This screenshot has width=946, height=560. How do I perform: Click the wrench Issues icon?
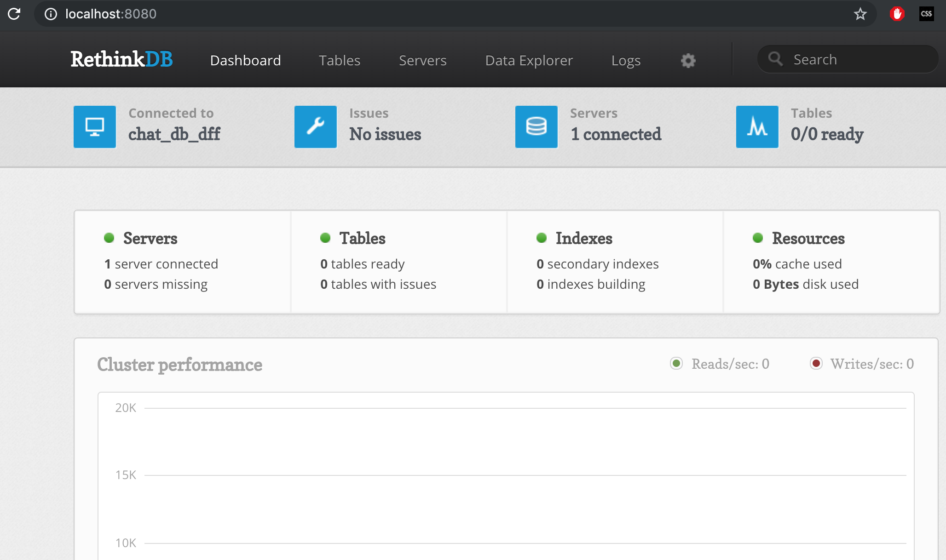(x=316, y=127)
